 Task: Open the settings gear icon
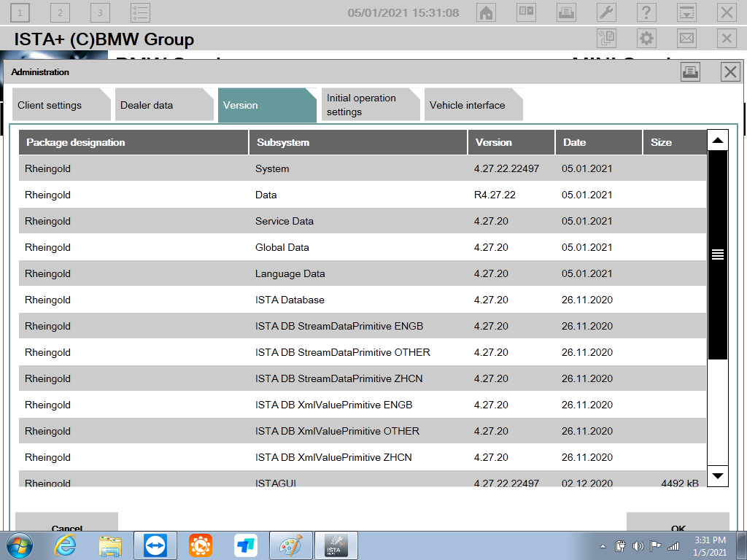pyautogui.click(x=646, y=39)
